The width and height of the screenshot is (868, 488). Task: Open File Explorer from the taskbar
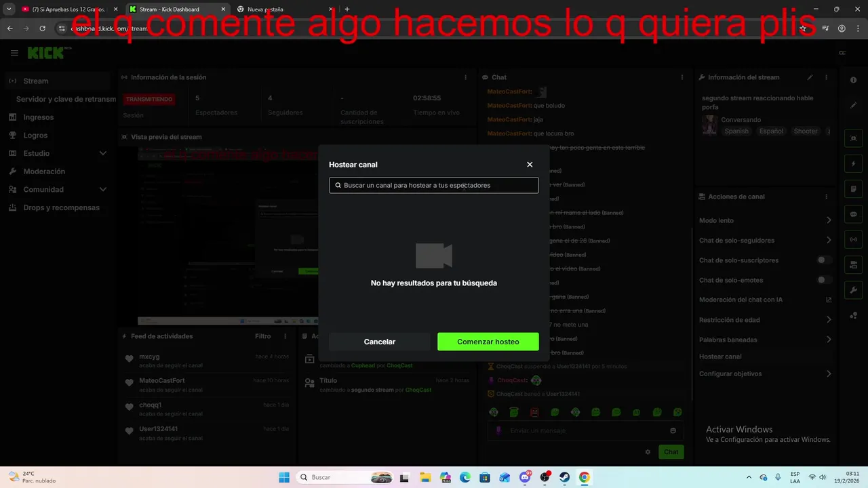pyautogui.click(x=425, y=477)
